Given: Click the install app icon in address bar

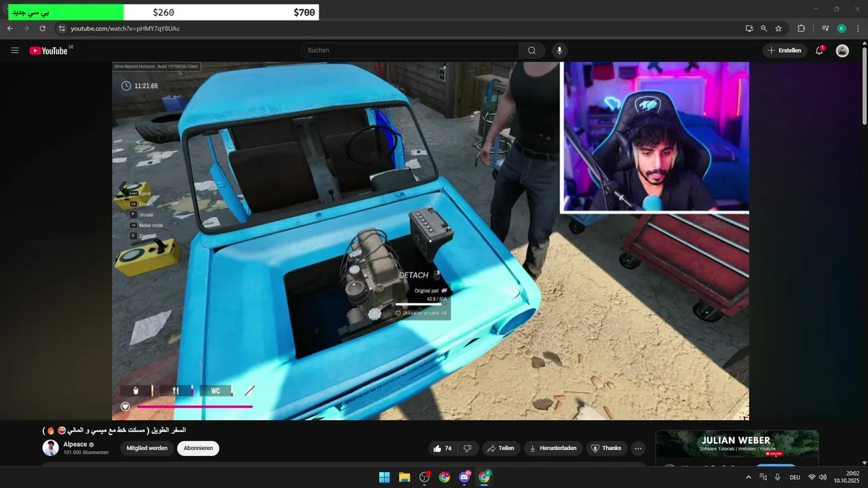Looking at the screenshot, I should click(x=749, y=28).
